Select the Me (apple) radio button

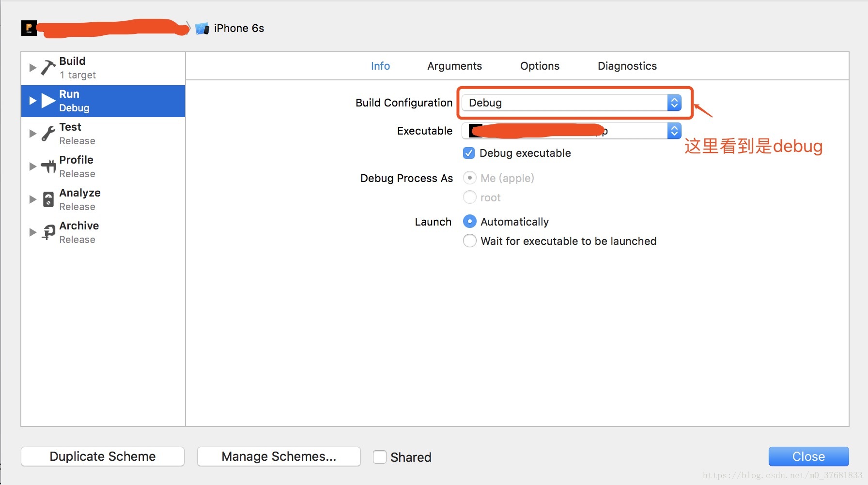pos(470,178)
